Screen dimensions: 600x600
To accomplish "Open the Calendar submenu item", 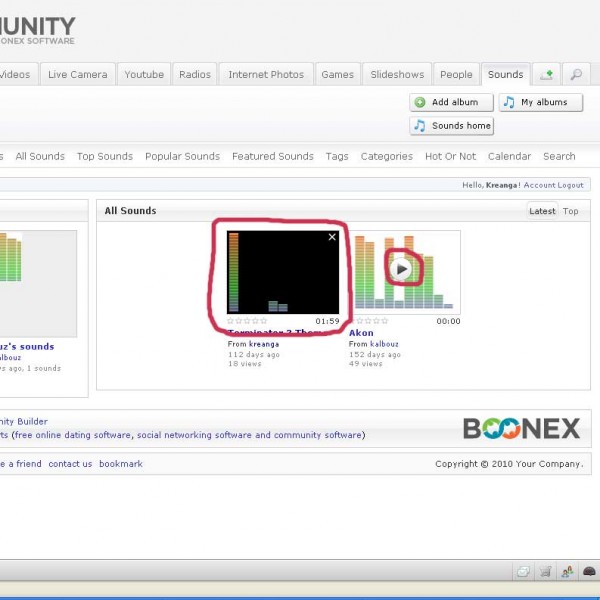I will (509, 157).
